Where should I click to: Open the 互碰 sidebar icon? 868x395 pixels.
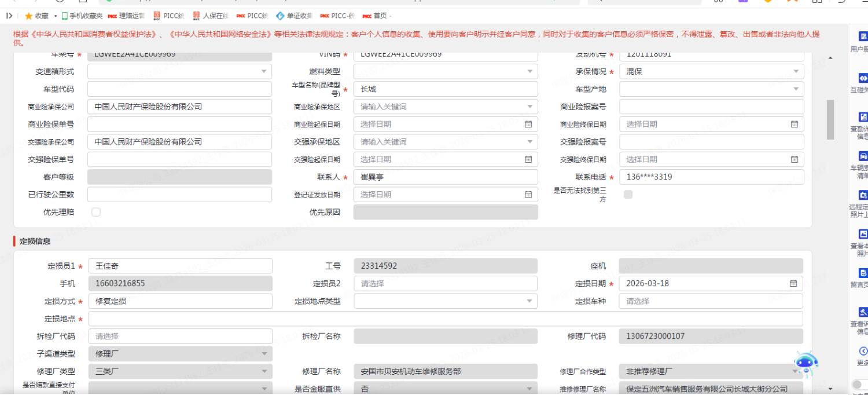[x=863, y=78]
